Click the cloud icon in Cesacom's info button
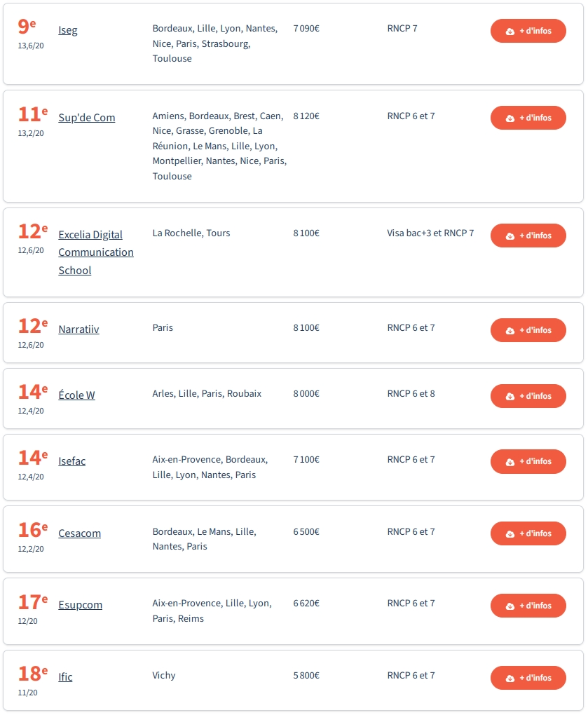Viewport: 588px width, 715px height. point(510,534)
